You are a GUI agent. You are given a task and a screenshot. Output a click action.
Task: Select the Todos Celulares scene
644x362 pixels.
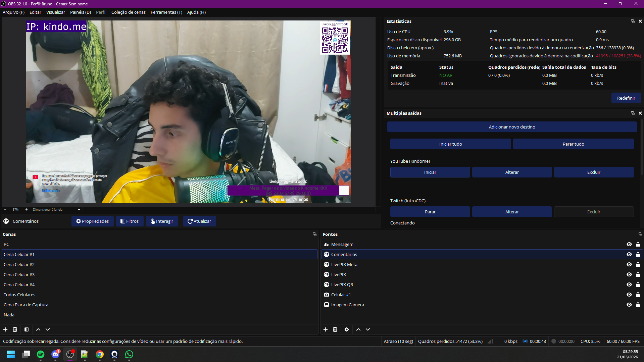(19, 295)
